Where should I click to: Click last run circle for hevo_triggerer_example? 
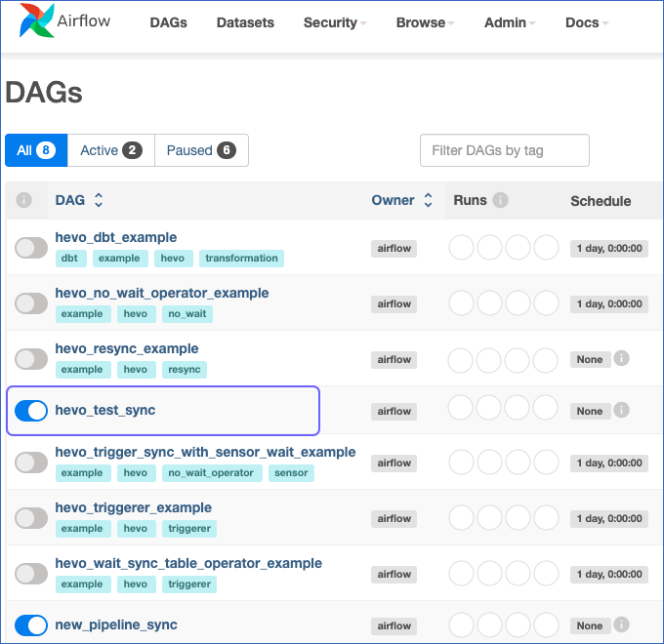[546, 517]
